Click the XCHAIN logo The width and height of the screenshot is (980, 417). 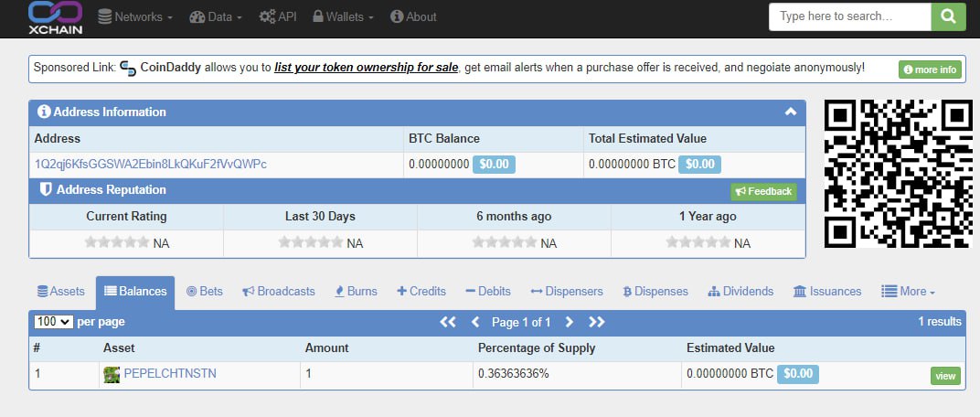click(55, 16)
